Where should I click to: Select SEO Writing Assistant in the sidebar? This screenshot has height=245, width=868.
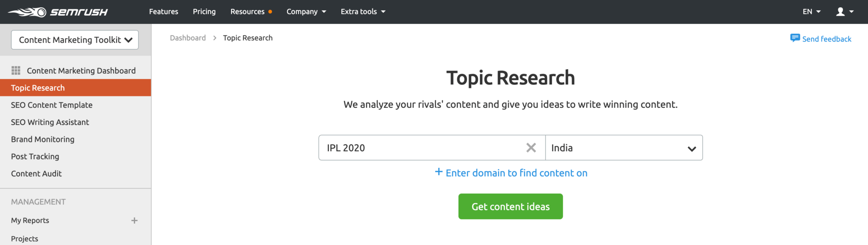coord(50,122)
